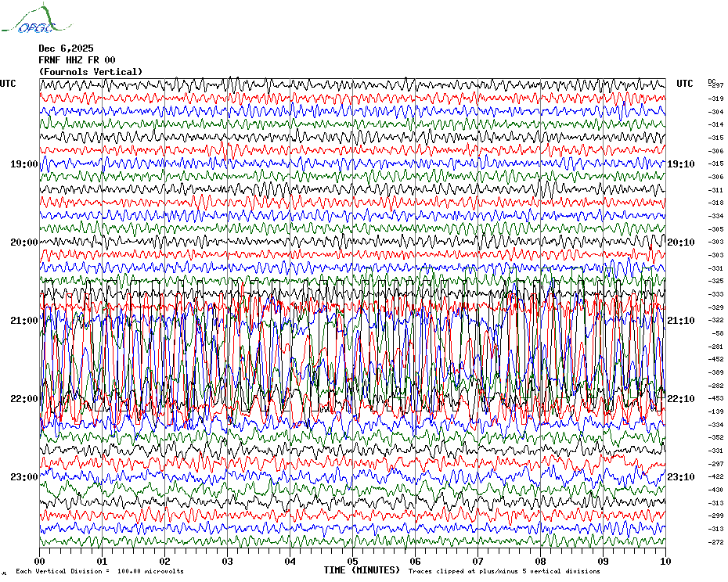Click the DC value '-333'
The height and width of the screenshot is (582, 728).
coord(716,294)
